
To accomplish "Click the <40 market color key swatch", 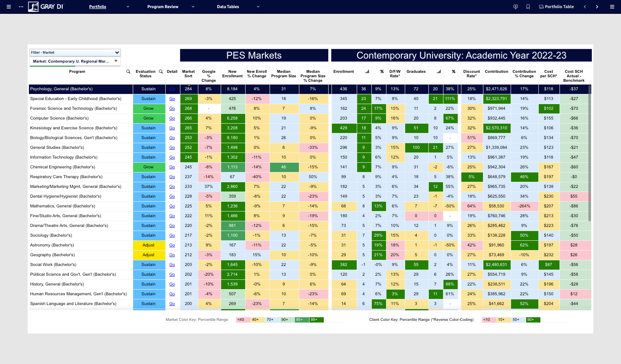I will [x=244, y=320].
